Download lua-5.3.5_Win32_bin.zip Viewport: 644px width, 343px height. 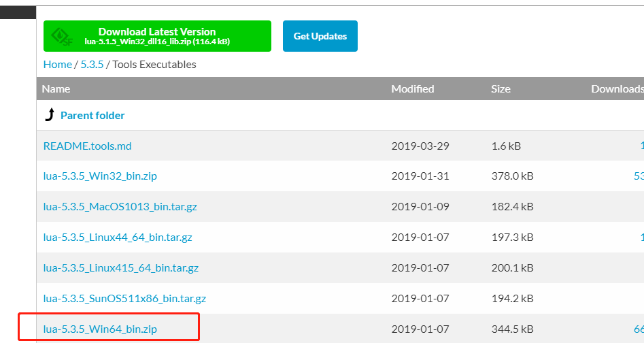pos(100,176)
